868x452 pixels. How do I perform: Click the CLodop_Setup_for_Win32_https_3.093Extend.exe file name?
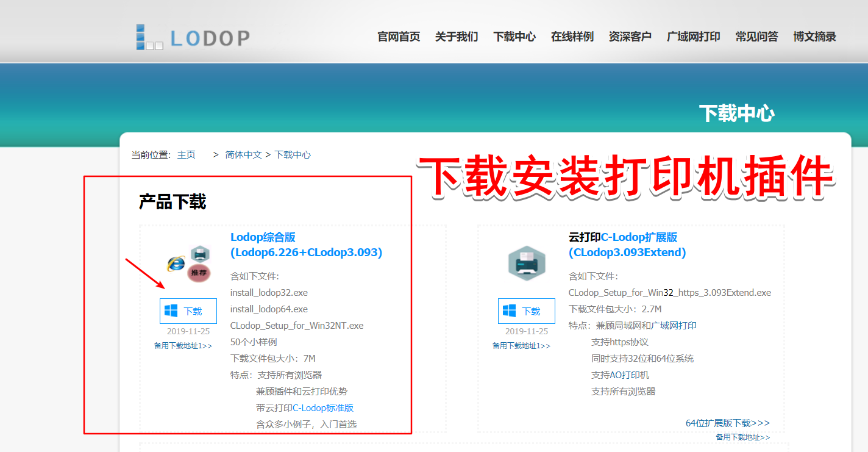click(670, 293)
